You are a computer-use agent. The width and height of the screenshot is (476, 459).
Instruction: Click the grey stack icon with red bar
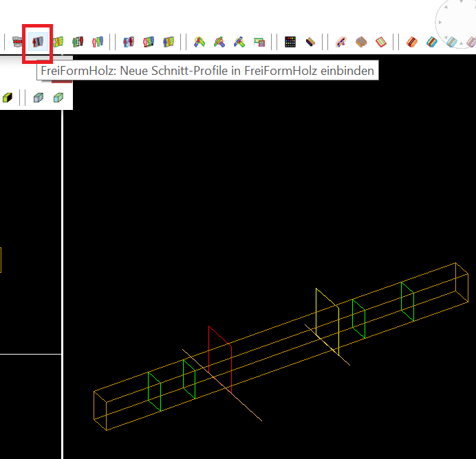pyautogui.click(x=17, y=42)
